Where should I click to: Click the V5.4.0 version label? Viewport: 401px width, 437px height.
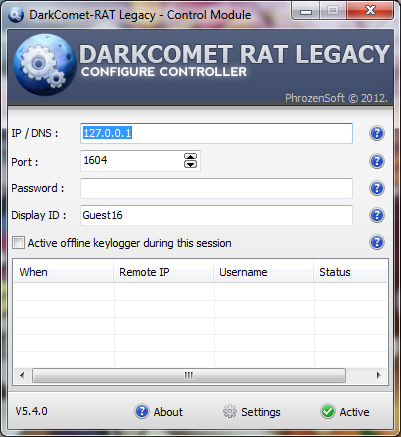coord(32,411)
